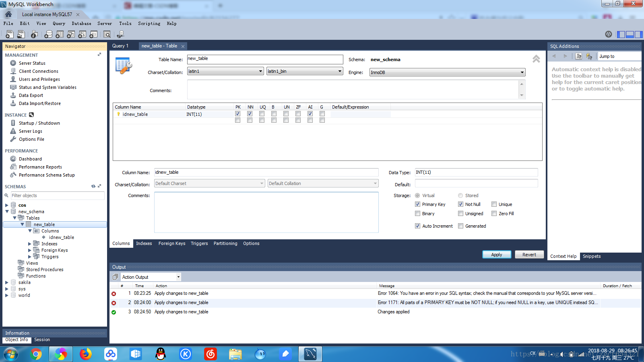The height and width of the screenshot is (362, 644).
Task: Toggle UQ checkbox for idnew_table row
Action: pos(262,114)
